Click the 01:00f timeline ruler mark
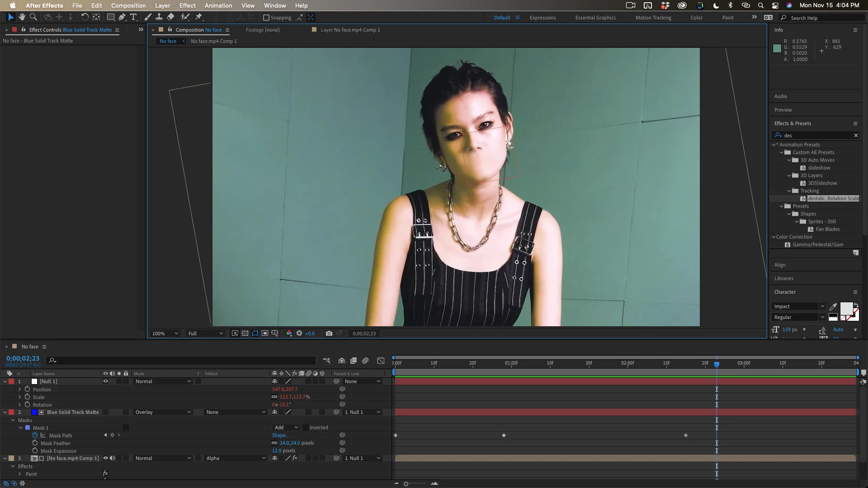This screenshot has height=488, width=868. [511, 363]
